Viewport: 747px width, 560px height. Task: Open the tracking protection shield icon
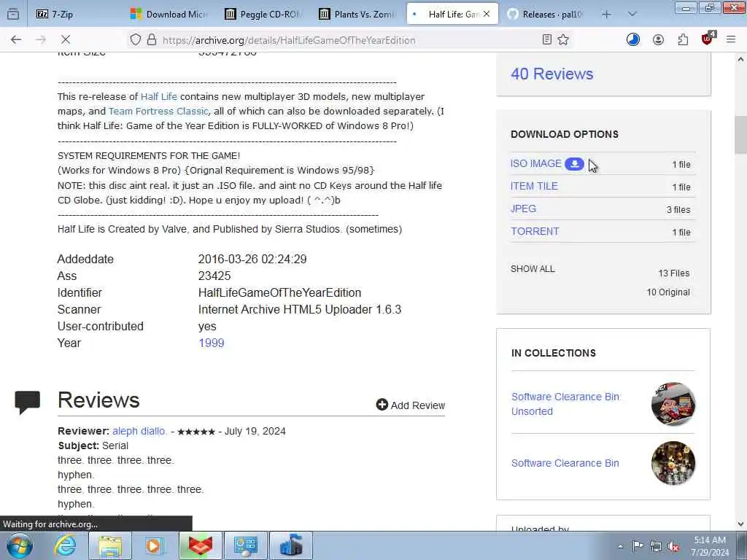[x=135, y=40]
